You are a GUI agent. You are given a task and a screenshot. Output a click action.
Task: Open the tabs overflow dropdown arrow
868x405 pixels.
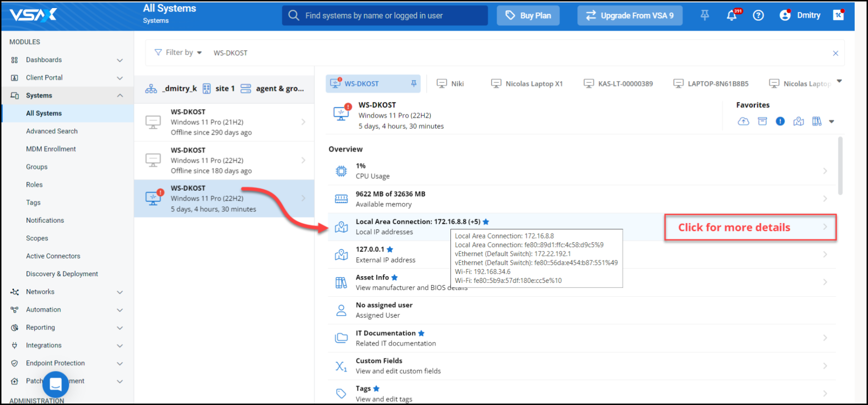tap(839, 81)
